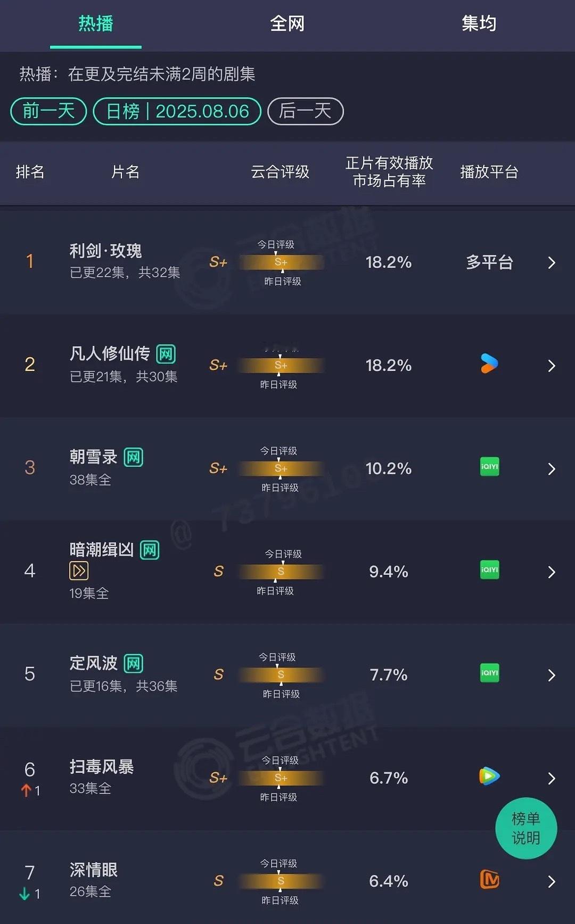Open the 榜单说明 floating button
The image size is (575, 924).
[x=526, y=828]
